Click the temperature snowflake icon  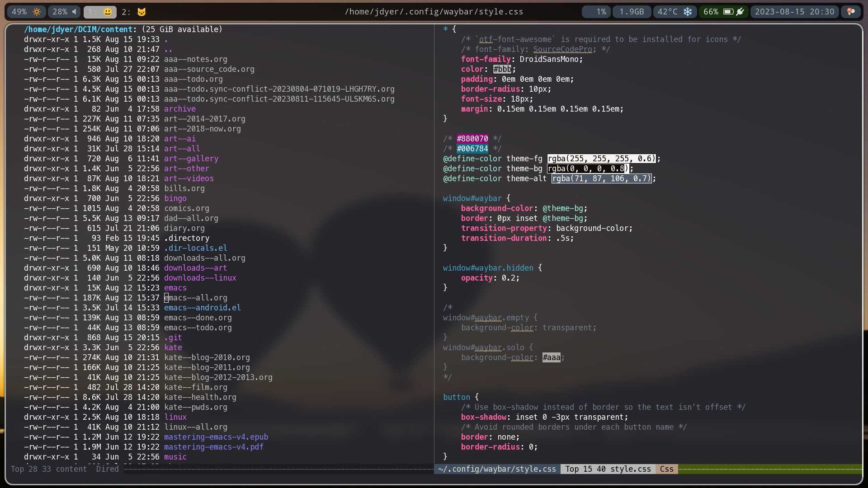click(x=687, y=12)
